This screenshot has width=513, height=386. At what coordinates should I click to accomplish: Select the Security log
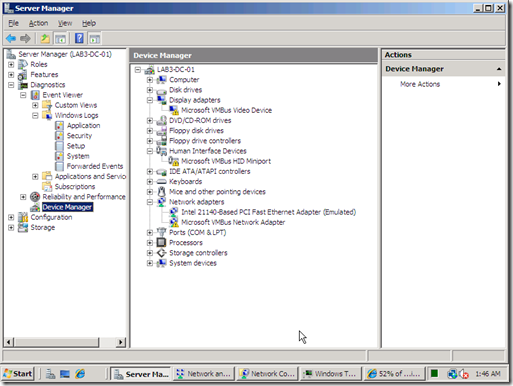[79, 136]
